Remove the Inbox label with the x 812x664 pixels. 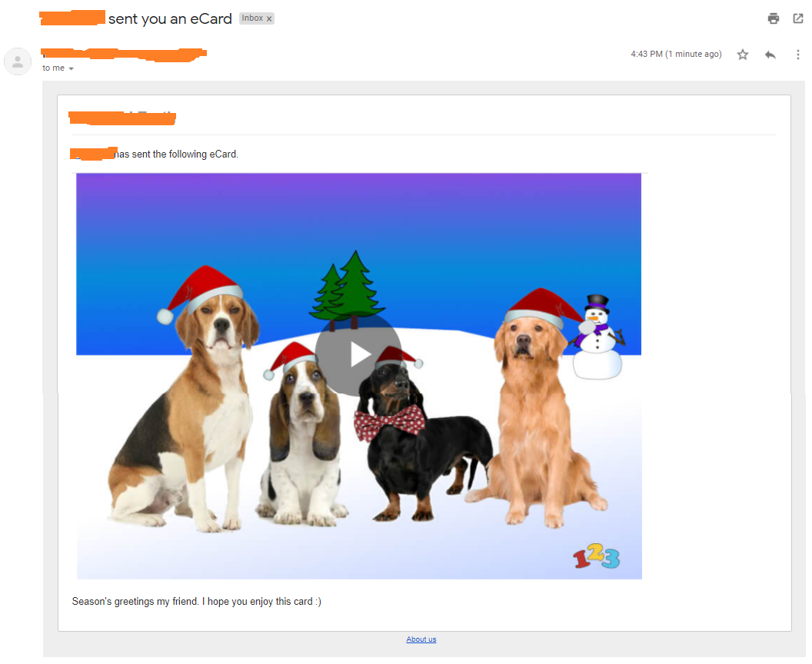[269, 18]
